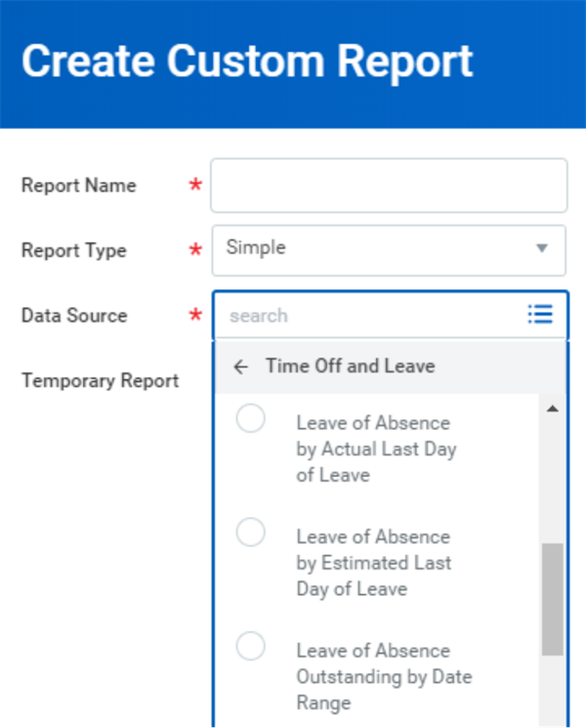Click the scrollbar track below the thumb
The height and width of the screenshot is (728, 586).
(x=552, y=692)
